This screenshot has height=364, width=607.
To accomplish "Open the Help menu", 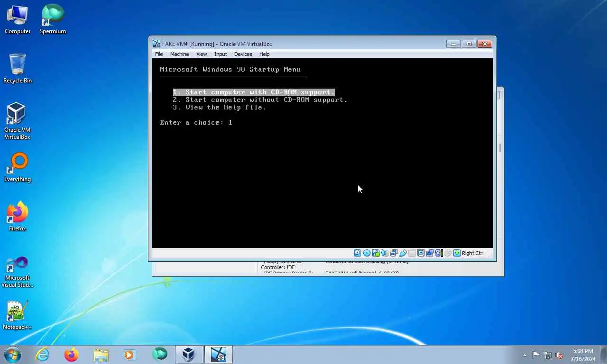I will 264,54.
